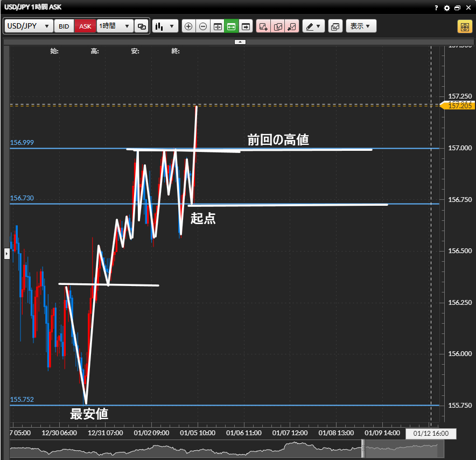Screen dimensions: 476x460
Task: Open the USD/JPY currency pair dropdown
Action: coord(29,26)
